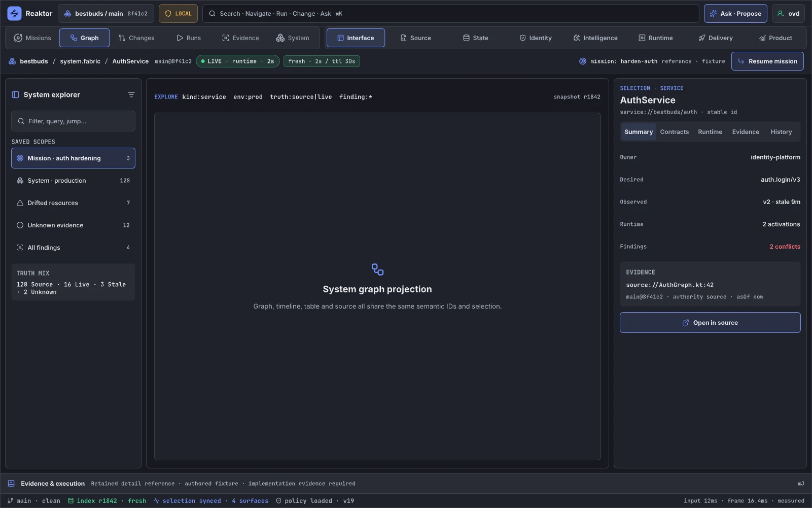Select the Source section tab
Image resolution: width=812 pixels, height=508 pixels.
(x=416, y=38)
